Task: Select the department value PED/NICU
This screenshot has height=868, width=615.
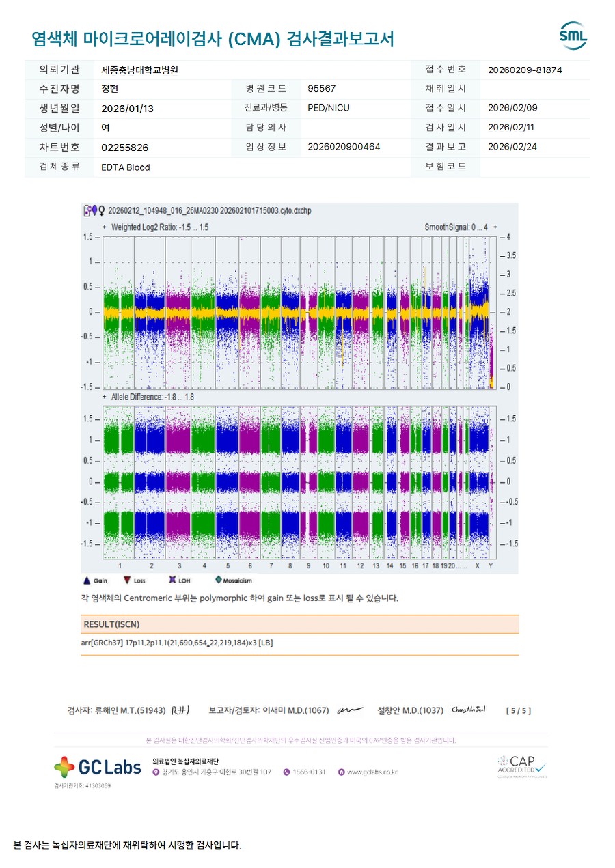Action: pos(329,108)
